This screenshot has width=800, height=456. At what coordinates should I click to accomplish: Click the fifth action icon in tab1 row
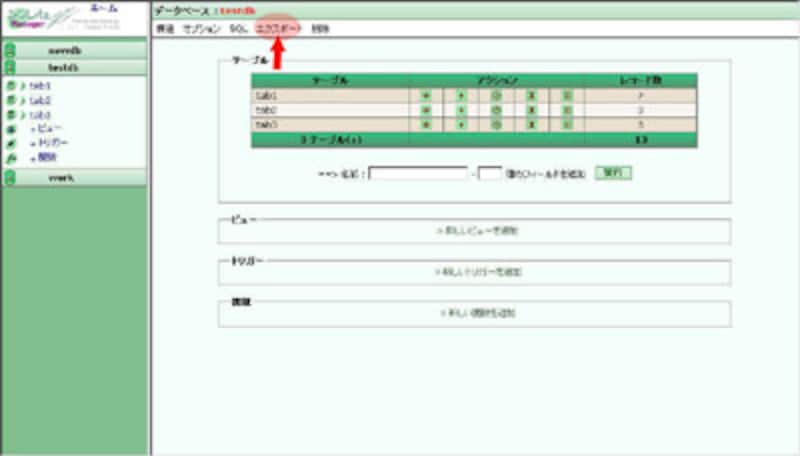pos(567,95)
